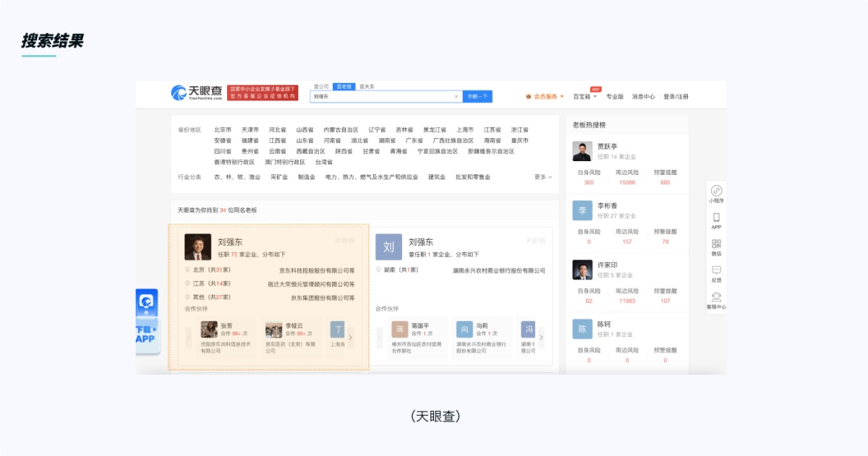Switch to the 查老板 search tab
The image size is (868, 456).
[x=344, y=86]
